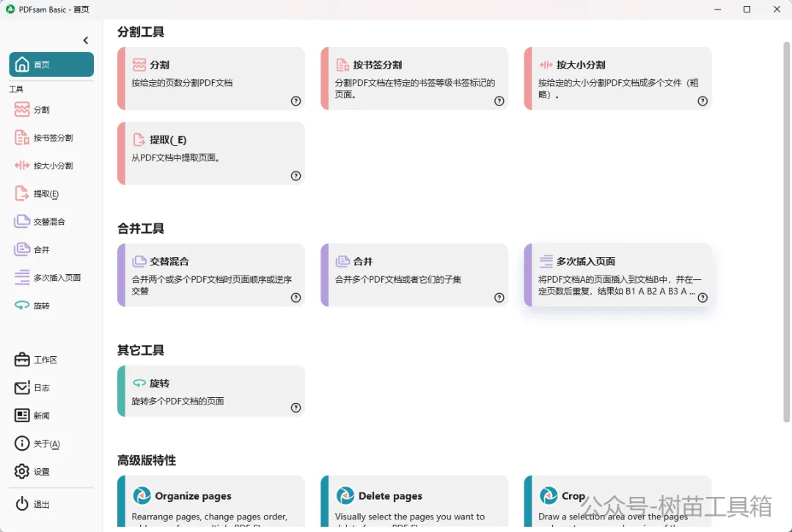Click the 退出 power icon
This screenshot has width=792, height=532.
pos(22,503)
